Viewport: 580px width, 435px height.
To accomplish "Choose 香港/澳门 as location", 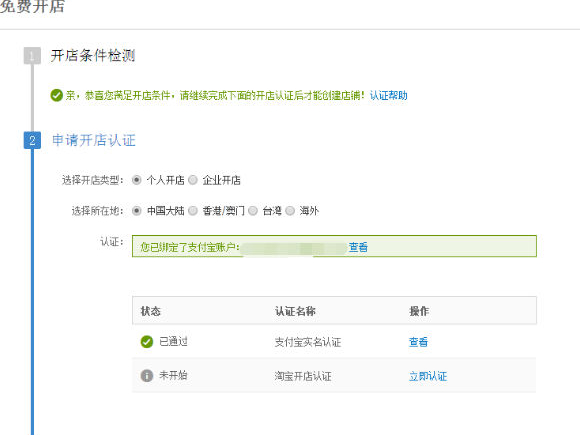I will pyautogui.click(x=193, y=211).
